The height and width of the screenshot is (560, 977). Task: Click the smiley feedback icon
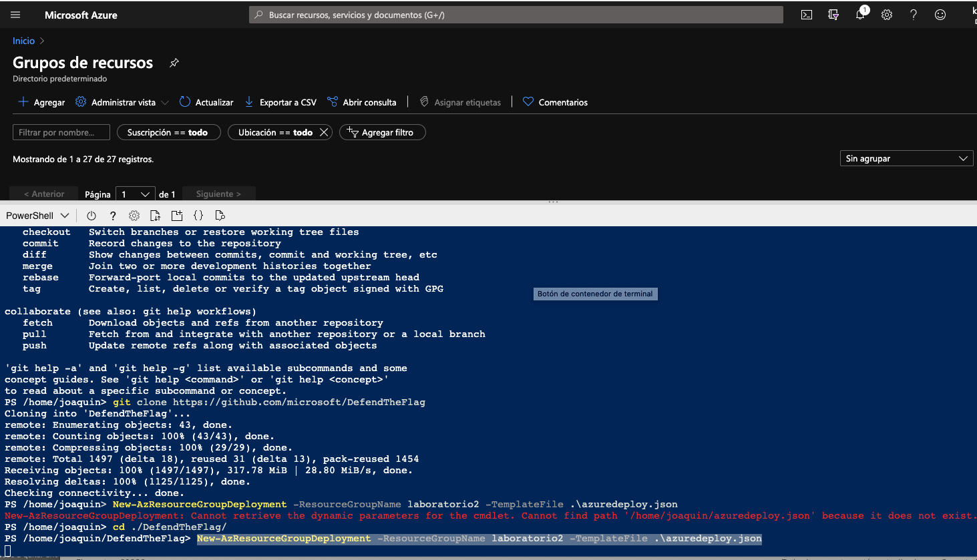[x=940, y=15]
